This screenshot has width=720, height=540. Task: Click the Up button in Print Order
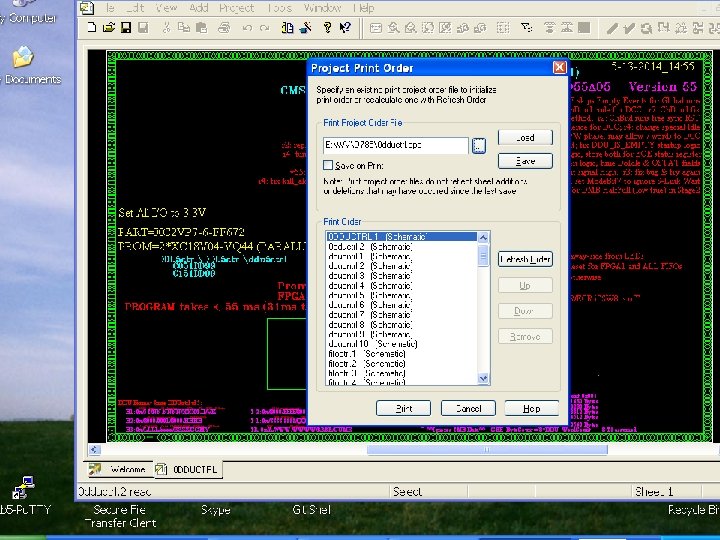point(525,285)
